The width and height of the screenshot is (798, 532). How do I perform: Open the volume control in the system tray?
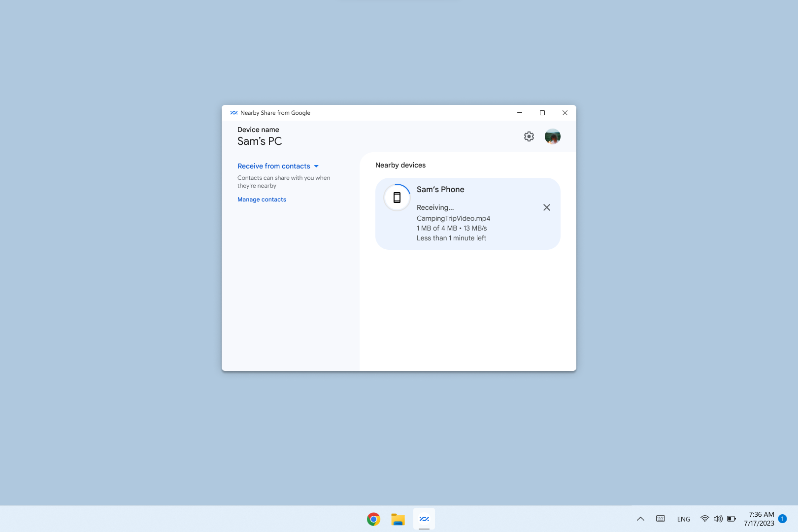(718, 518)
